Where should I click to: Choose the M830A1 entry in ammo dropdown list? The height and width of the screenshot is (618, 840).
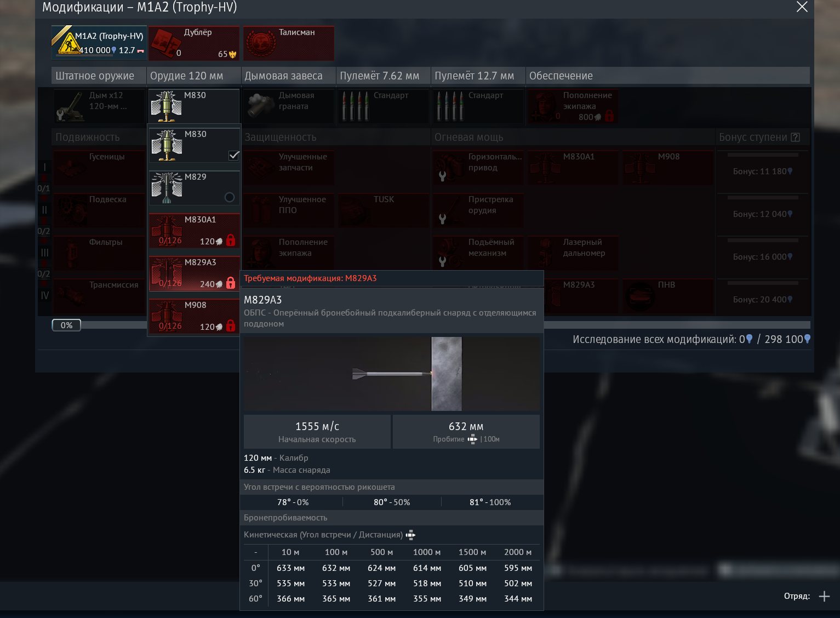pyautogui.click(x=194, y=230)
